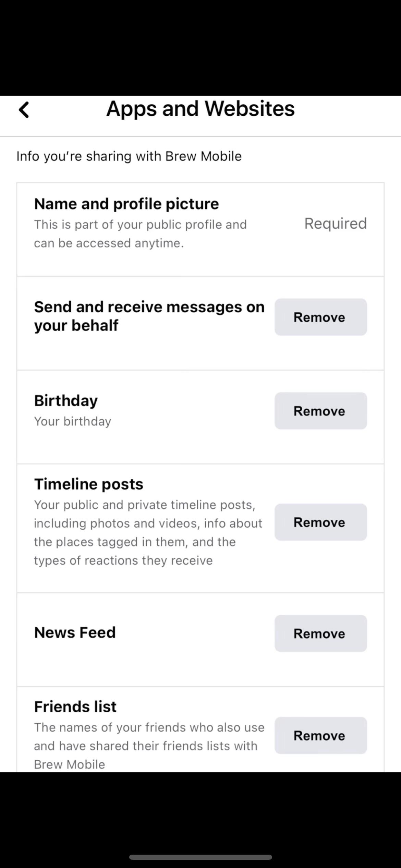Viewport: 401px width, 868px height.
Task: Tap the News Feed heading
Action: click(75, 632)
